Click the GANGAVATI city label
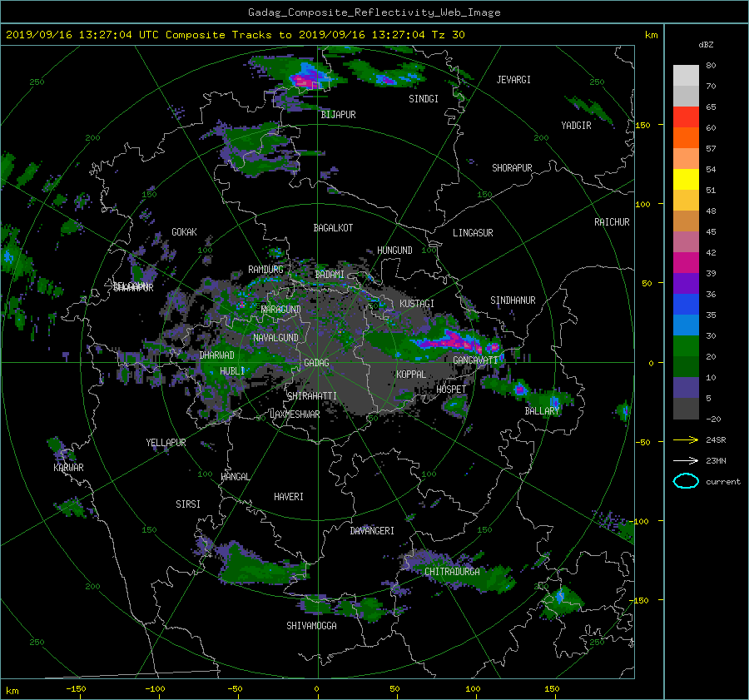 coord(475,360)
